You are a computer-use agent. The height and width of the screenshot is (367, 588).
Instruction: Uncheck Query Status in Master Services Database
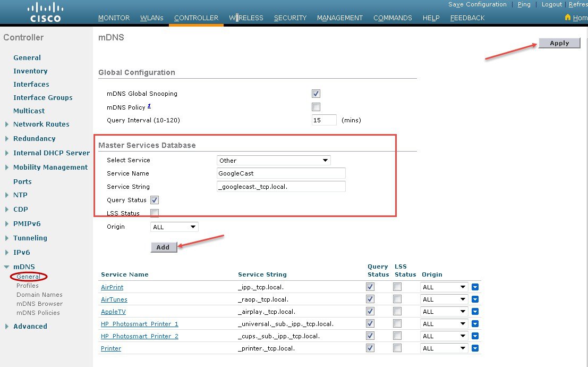click(x=154, y=199)
